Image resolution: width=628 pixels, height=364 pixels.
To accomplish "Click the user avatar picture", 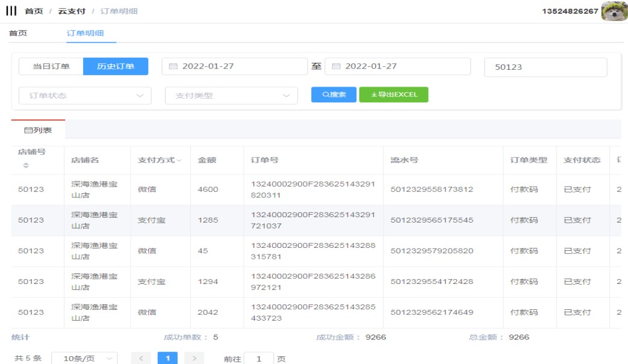I will [614, 11].
